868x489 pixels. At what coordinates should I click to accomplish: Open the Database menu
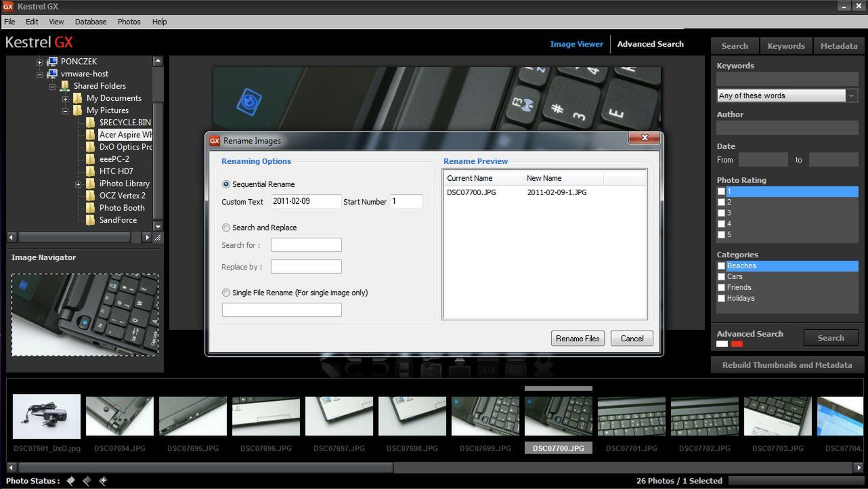coord(91,22)
